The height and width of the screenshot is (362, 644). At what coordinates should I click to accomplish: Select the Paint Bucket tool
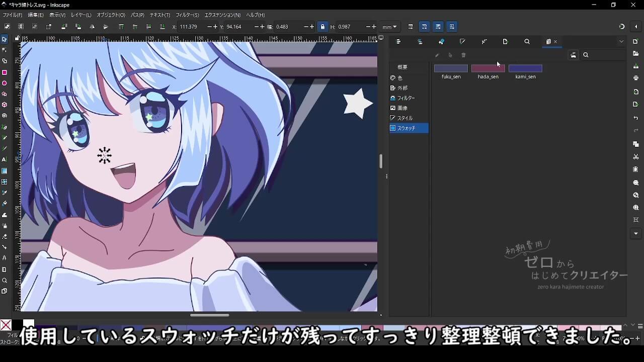point(5,203)
